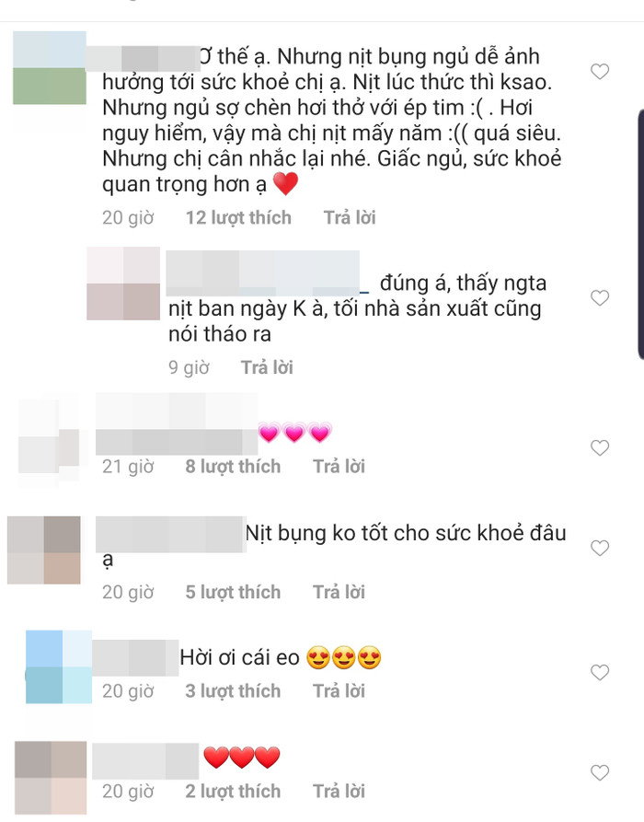Reply to the comment with 5 likes
This screenshot has width=644, height=822.
click(x=339, y=592)
